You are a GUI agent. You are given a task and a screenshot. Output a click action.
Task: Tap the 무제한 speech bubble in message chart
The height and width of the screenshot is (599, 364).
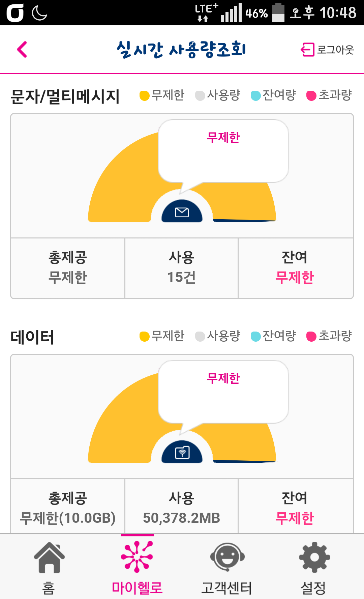click(x=223, y=151)
